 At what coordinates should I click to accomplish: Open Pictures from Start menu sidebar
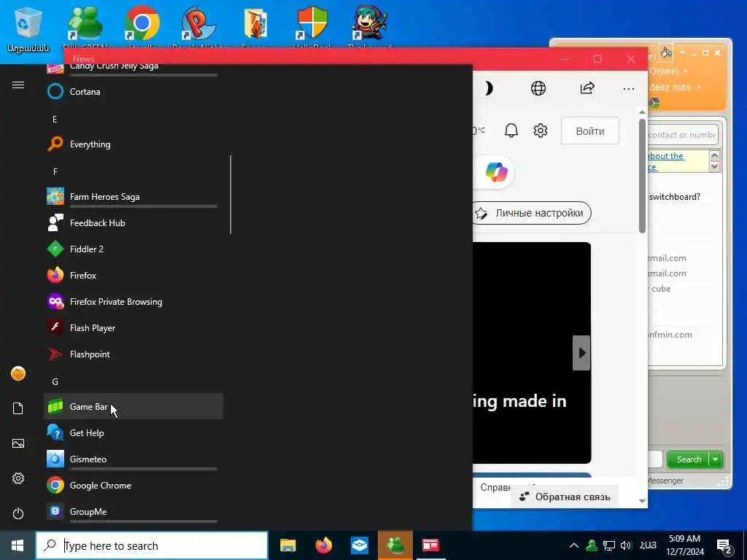tap(18, 443)
